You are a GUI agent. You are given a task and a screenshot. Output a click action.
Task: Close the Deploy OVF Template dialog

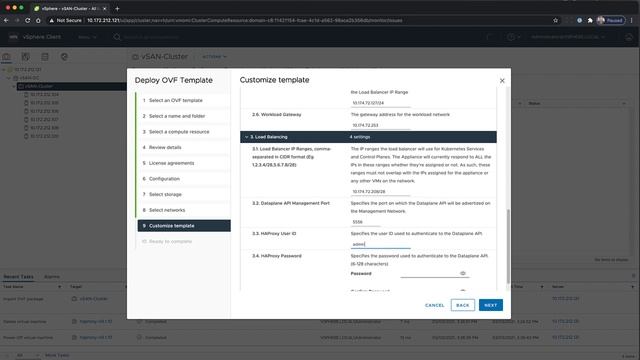[502, 81]
